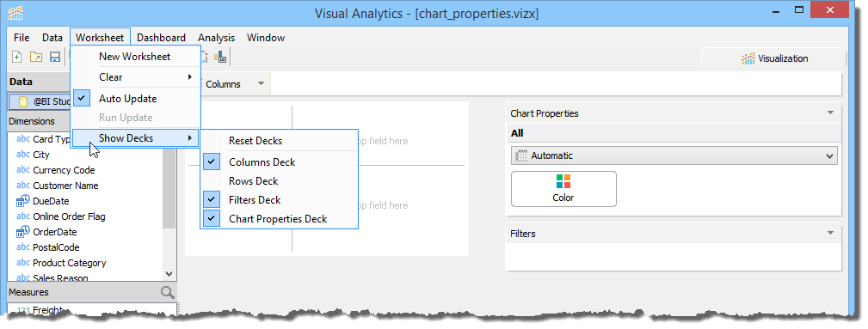Open the Dashboard menu
The image size is (868, 329).
coord(161,38)
